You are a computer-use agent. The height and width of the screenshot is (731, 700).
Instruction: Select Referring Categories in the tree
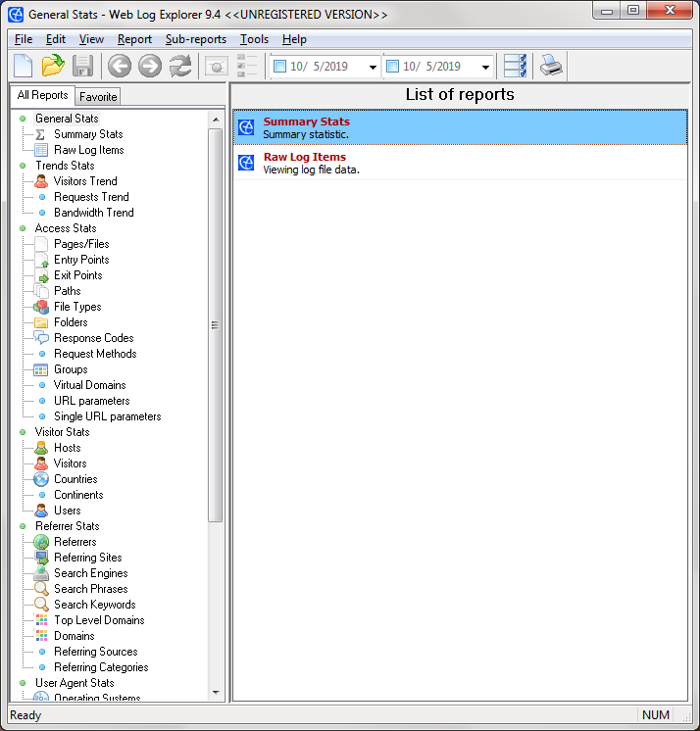click(101, 667)
